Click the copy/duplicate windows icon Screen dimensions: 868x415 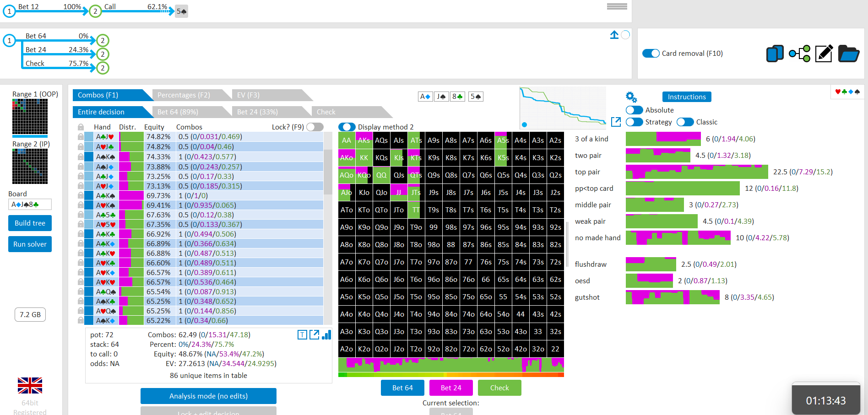pyautogui.click(x=775, y=54)
